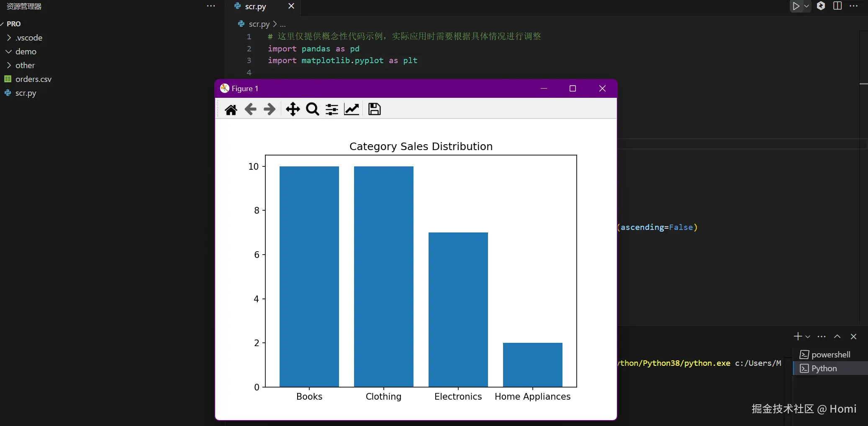Switch to the scr.py editor tab
This screenshot has width=868, height=426.
tap(255, 6)
